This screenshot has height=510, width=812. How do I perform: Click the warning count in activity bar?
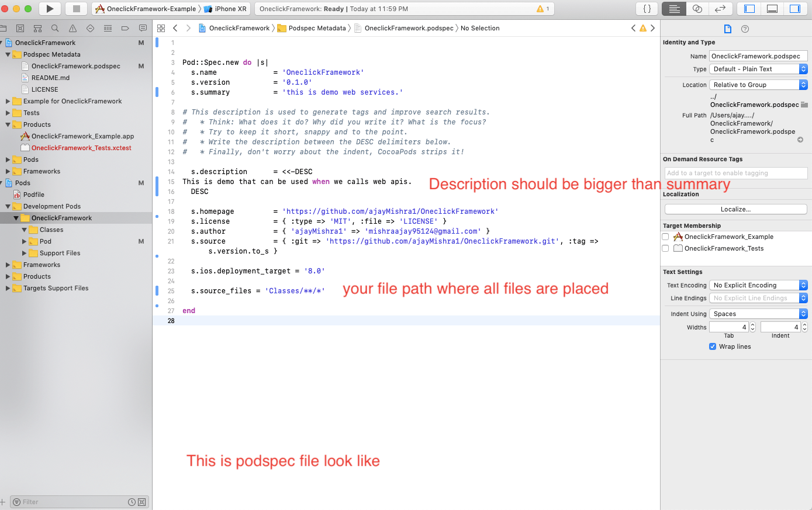click(543, 9)
